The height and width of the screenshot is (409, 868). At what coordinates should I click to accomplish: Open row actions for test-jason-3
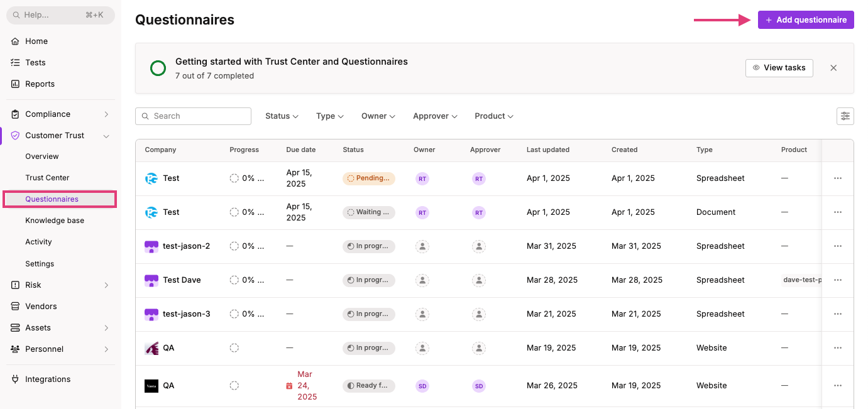(838, 314)
